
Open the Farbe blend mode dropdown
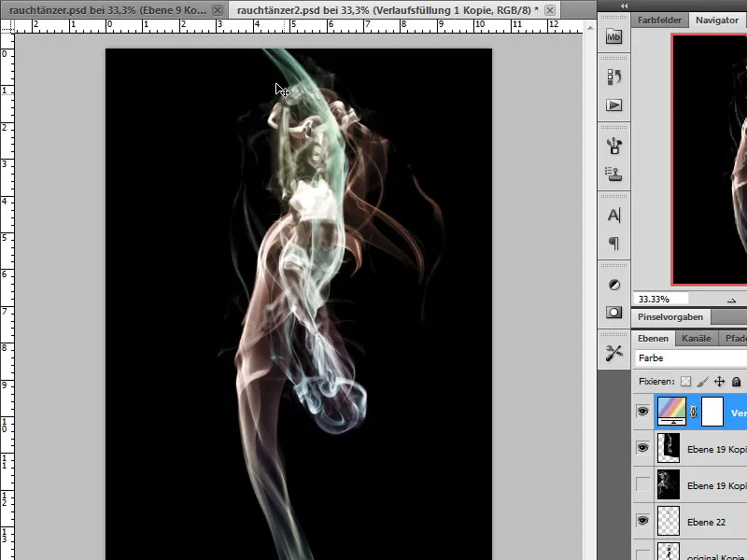point(691,358)
